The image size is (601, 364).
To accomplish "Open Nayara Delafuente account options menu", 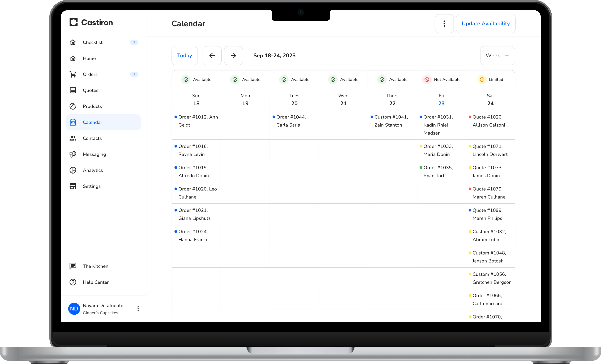I will click(x=138, y=309).
